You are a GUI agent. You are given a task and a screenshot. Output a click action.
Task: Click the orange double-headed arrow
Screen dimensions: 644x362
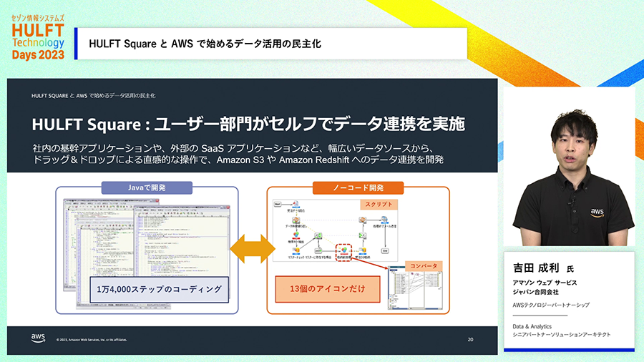pyautogui.click(x=253, y=248)
